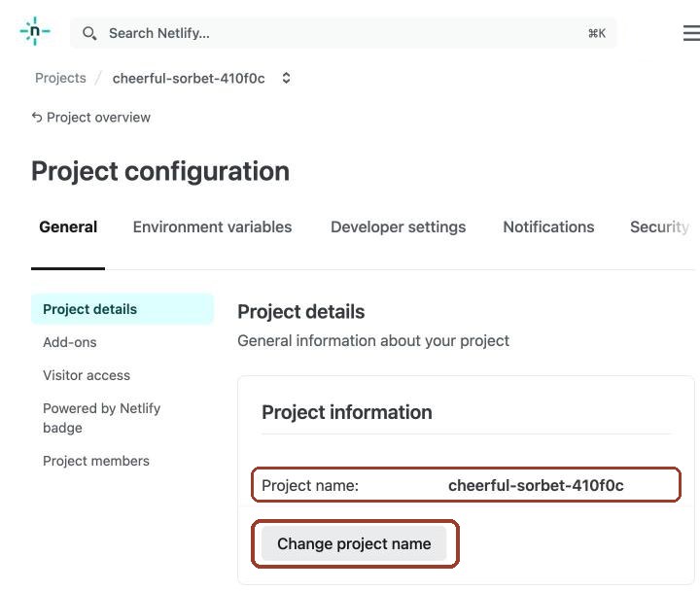The height and width of the screenshot is (591, 700).
Task: Click the Project name: label
Action: pos(310,485)
